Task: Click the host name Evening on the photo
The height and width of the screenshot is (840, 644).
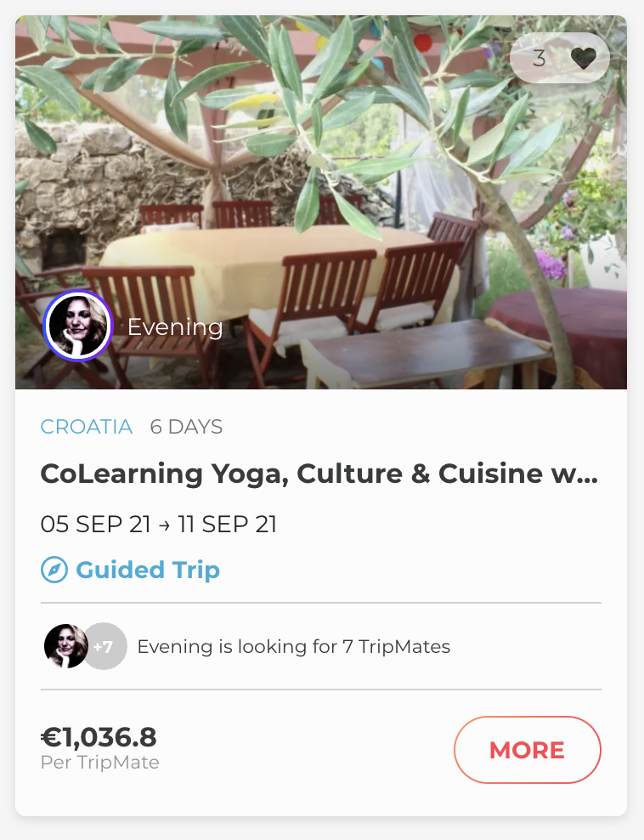Action: point(175,327)
